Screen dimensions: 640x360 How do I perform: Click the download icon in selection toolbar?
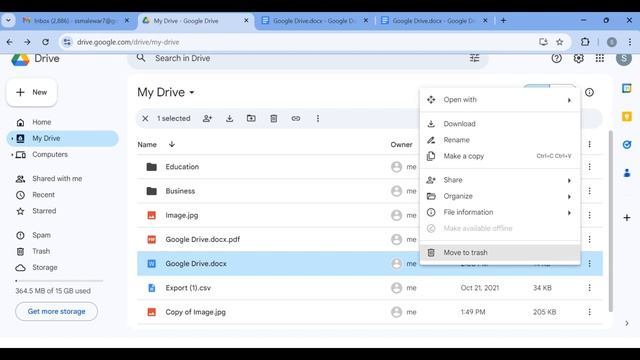(229, 118)
